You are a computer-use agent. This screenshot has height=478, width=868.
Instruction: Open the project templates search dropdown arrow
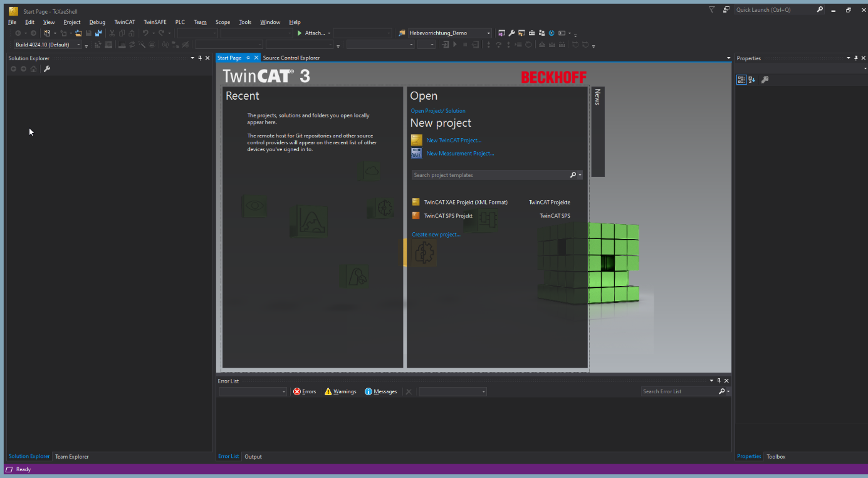click(x=580, y=175)
